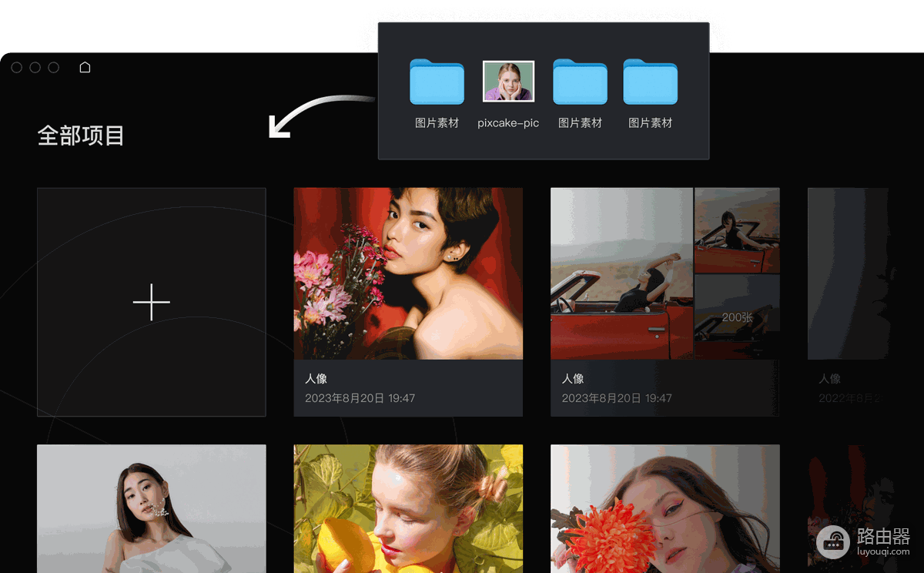This screenshot has width=924, height=573.
Task: Click the 全部项目 heading
Action: point(81,136)
